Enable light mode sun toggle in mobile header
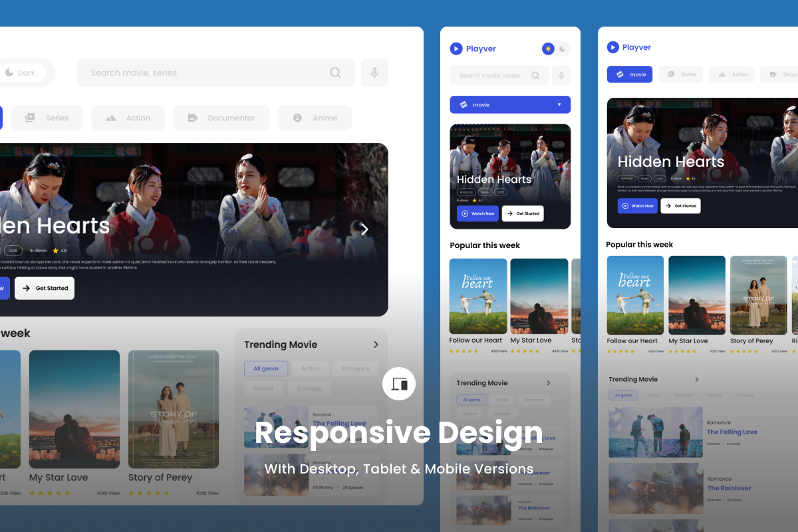The image size is (798, 532). (548, 49)
